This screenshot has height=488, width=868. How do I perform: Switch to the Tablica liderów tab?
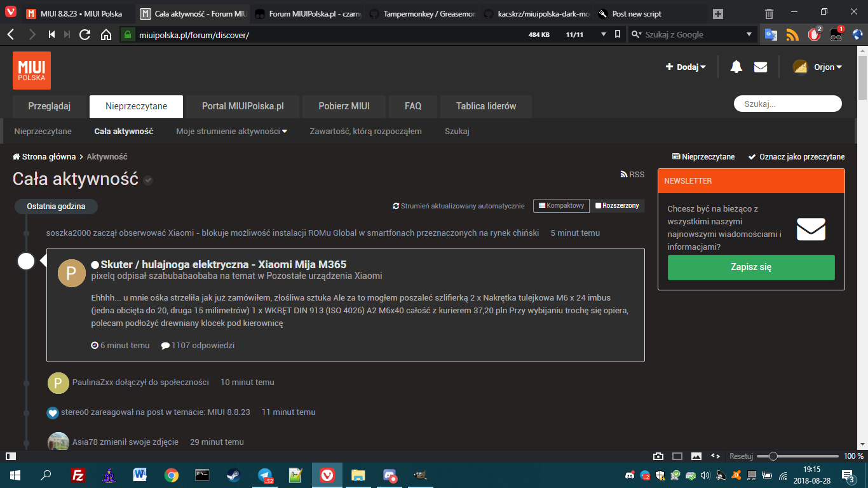[485, 106]
